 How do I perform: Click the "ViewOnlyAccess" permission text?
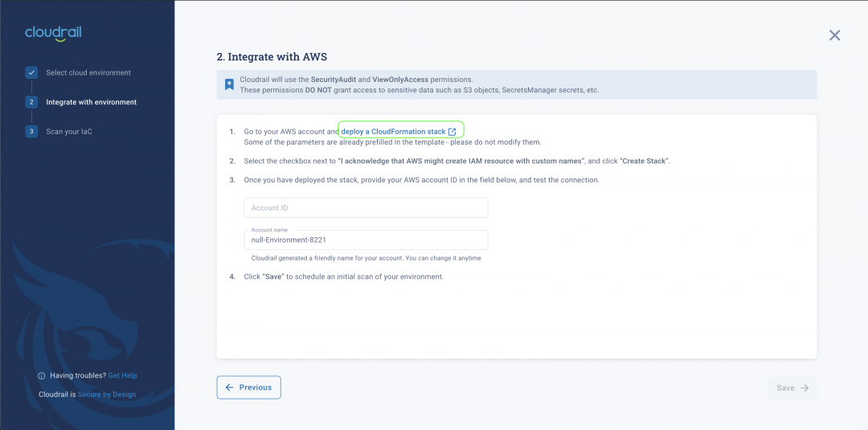(400, 80)
